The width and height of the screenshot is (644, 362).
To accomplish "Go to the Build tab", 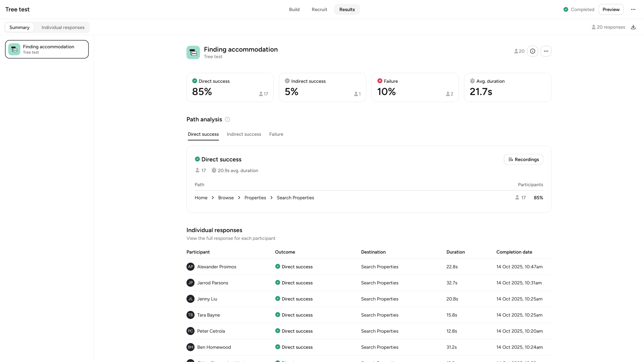I will (294, 10).
